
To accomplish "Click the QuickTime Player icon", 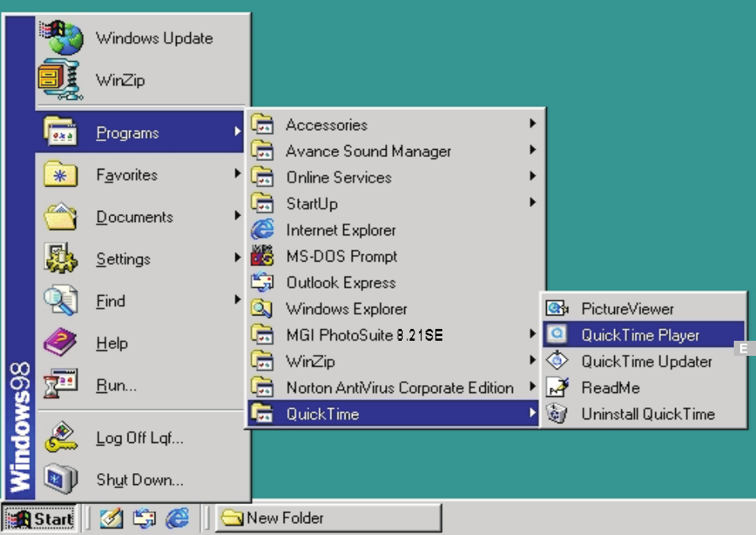I will 557,334.
